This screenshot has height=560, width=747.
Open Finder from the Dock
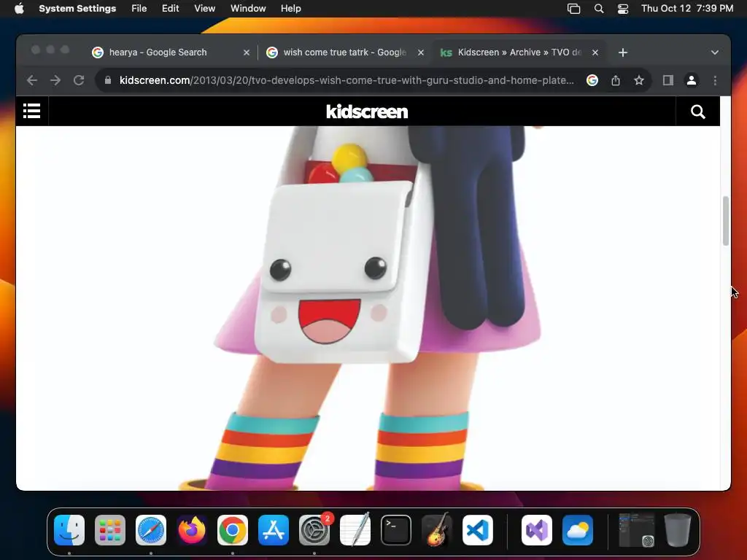coord(69,530)
